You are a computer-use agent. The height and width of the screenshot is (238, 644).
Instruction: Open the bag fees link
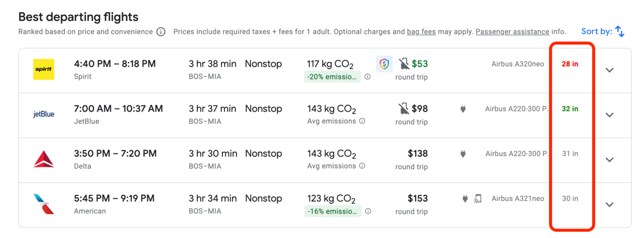[421, 32]
